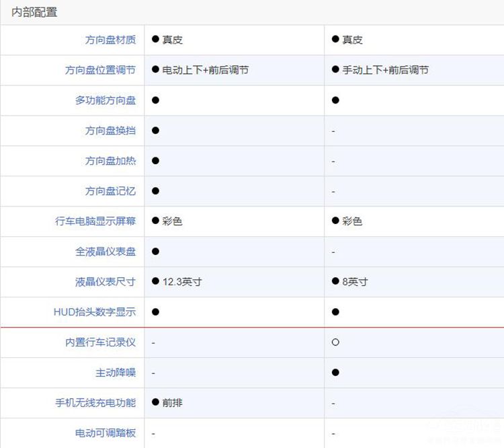Click the HUD抬头数字显示 row label

pos(95,312)
